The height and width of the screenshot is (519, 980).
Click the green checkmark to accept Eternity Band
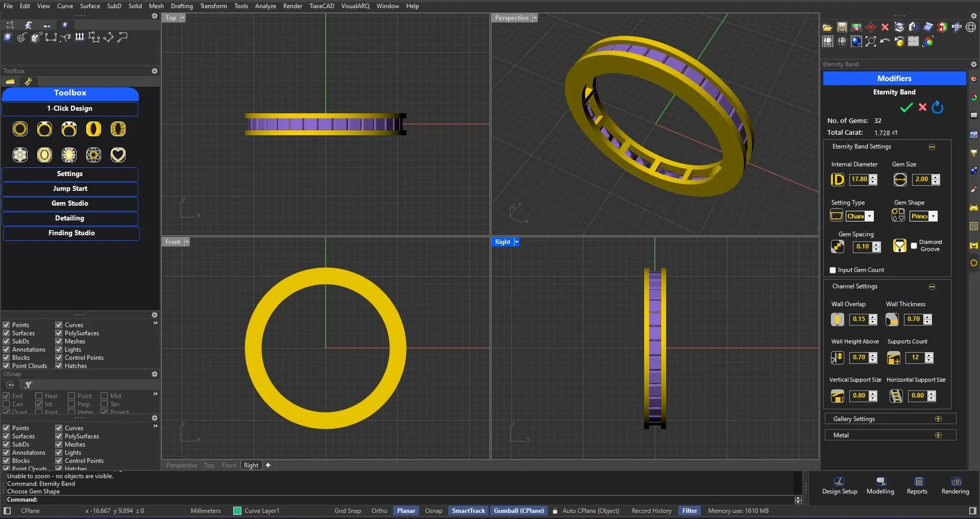(906, 108)
